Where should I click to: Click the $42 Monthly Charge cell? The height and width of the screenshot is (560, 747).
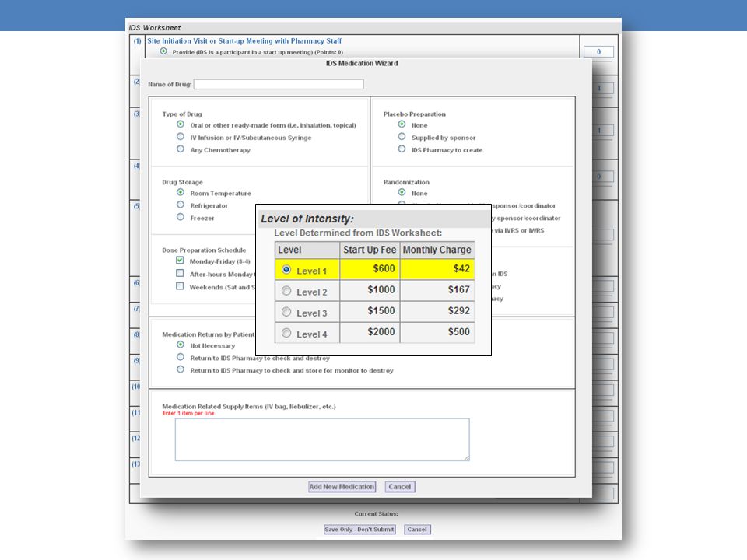437,269
